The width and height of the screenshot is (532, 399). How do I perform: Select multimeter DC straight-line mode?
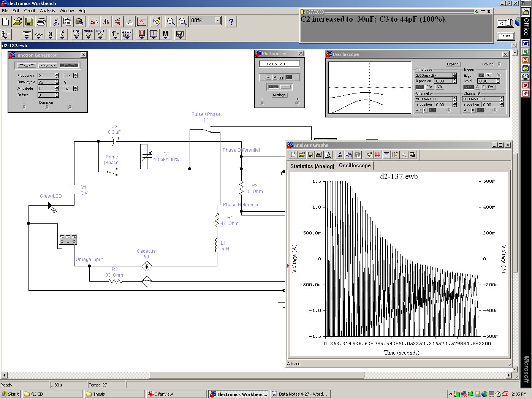pos(286,87)
